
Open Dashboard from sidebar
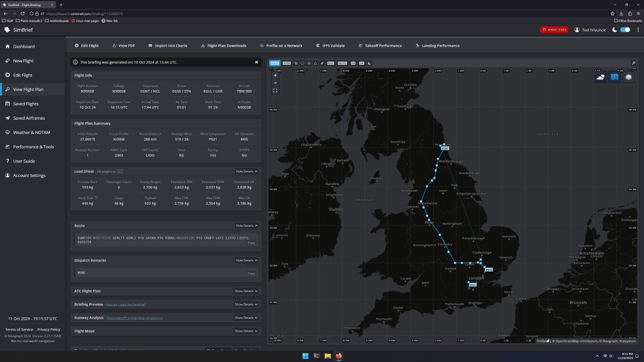click(x=33, y=46)
